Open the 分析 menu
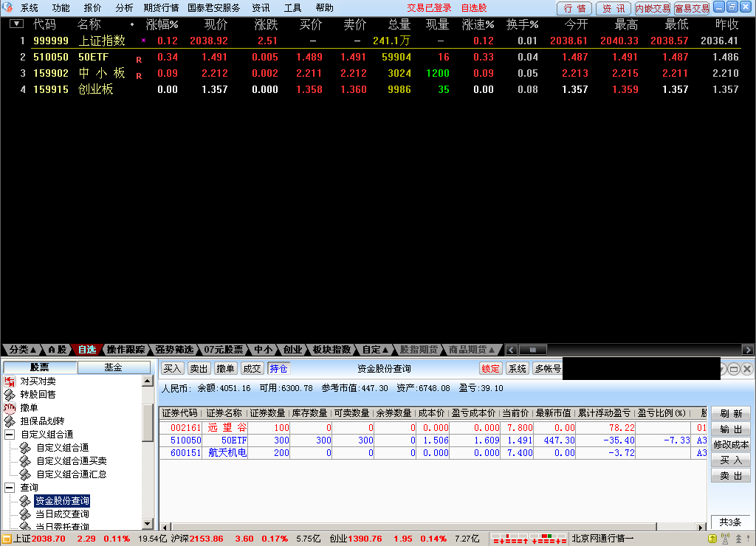Viewport: 756px width, 546px height. [x=124, y=7]
